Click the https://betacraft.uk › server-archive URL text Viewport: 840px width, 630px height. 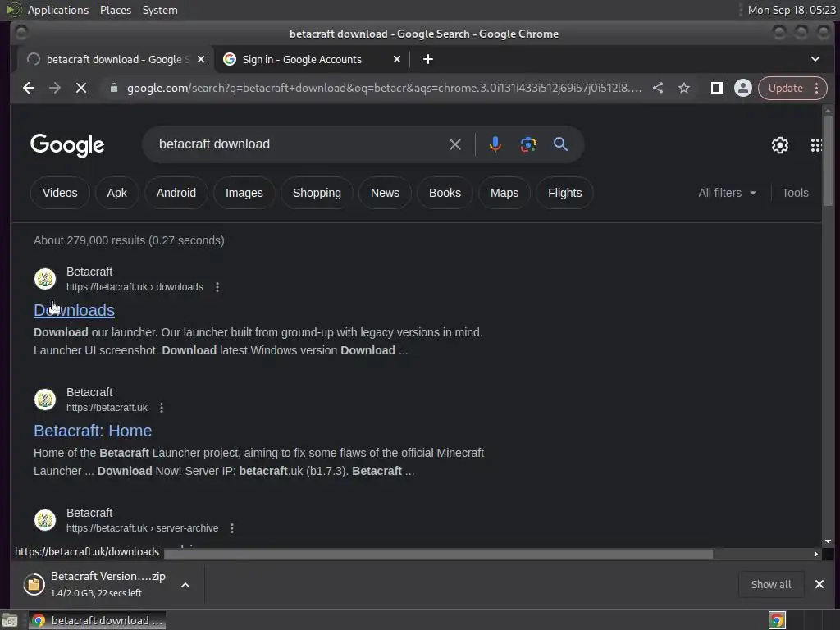click(143, 528)
